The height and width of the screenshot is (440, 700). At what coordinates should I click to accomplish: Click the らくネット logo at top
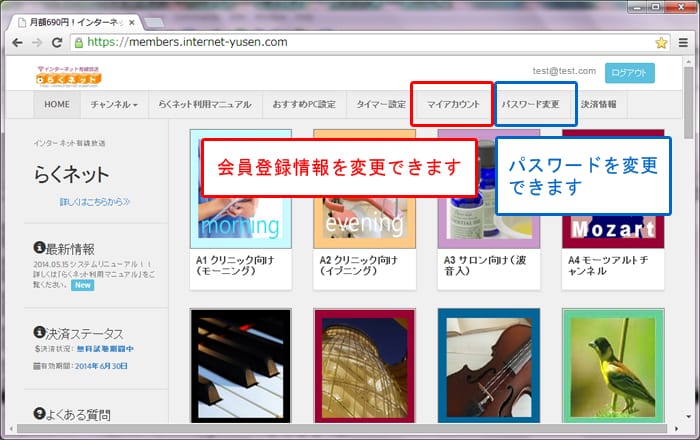point(69,76)
